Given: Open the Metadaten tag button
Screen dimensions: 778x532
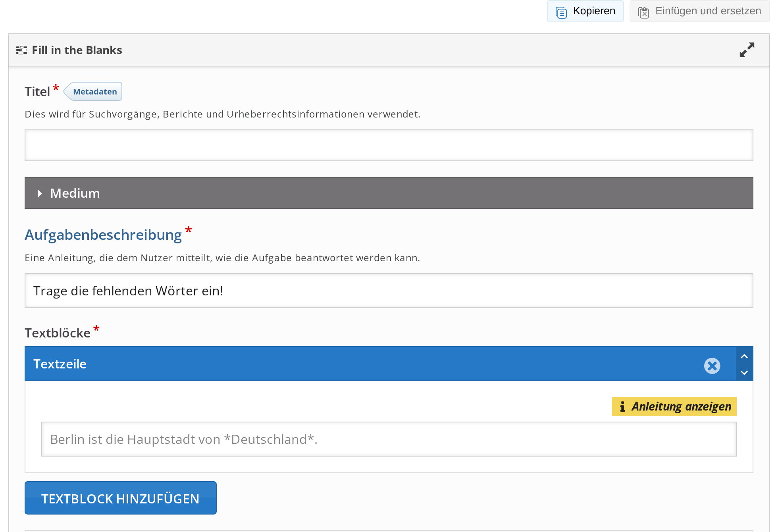Looking at the screenshot, I should [x=93, y=91].
